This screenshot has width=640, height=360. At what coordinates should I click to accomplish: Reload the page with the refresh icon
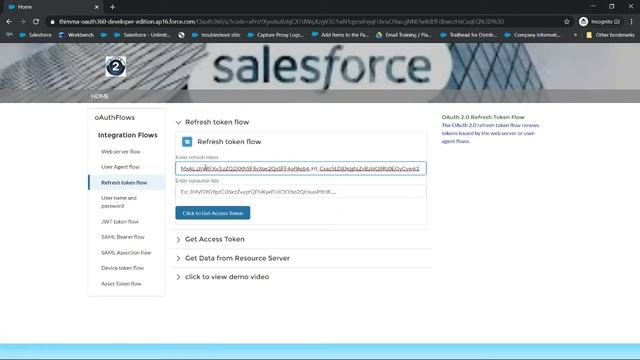36,22
